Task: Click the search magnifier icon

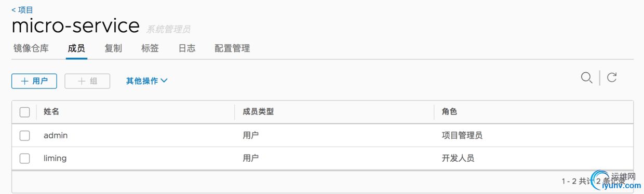Action: tap(587, 78)
